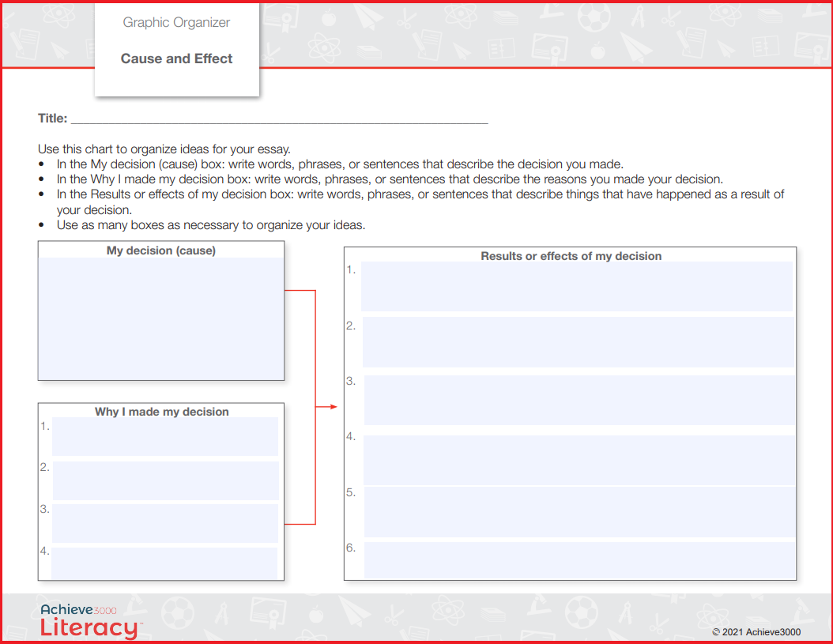
Task: Click the Results or effects of my decision header
Action: point(571,255)
